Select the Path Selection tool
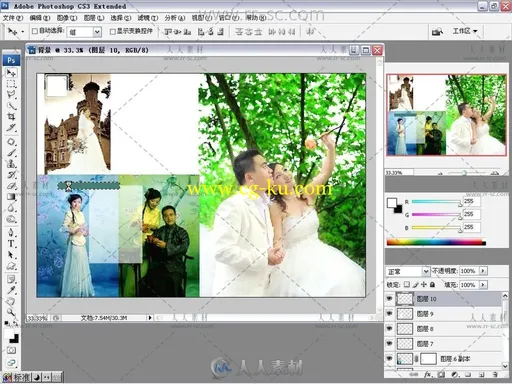This screenshot has width=512, height=384. (11, 255)
